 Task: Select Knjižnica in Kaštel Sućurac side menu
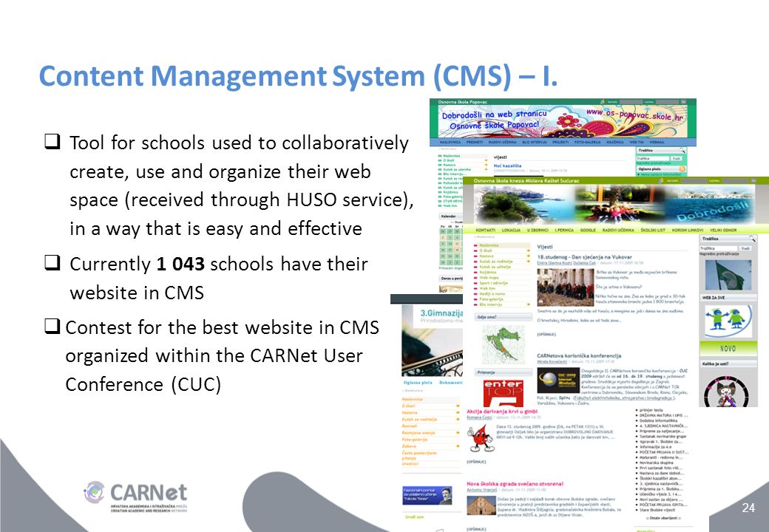(x=488, y=273)
